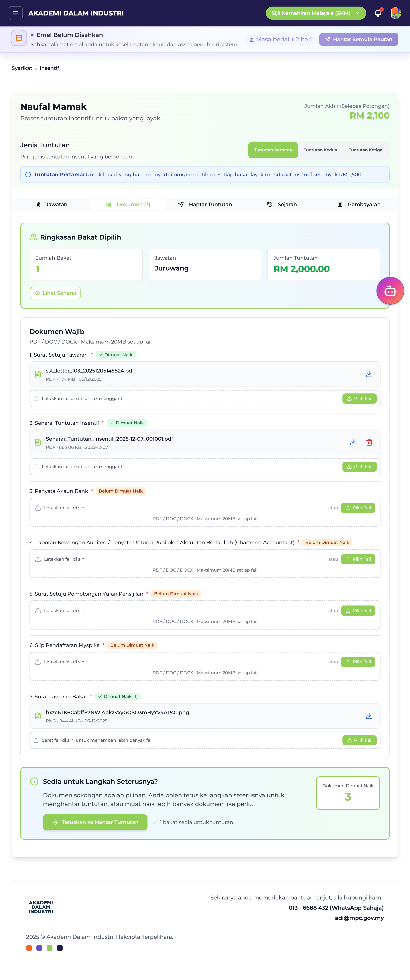Switch to Tuntutan Kedua claim type

pyautogui.click(x=320, y=150)
